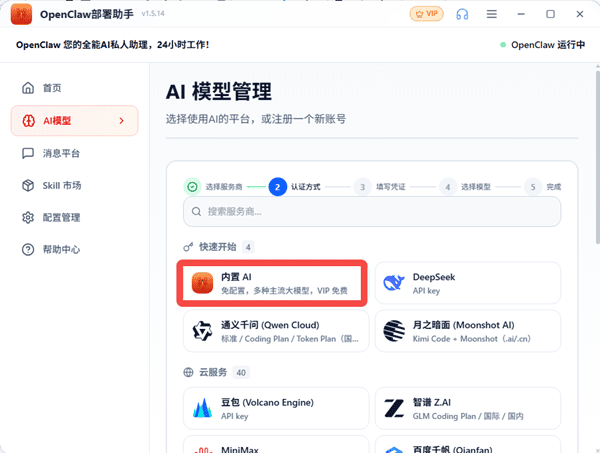600x453 pixels.
Task: Click the OpenClaw 运行中 status indicator
Action: coord(543,45)
